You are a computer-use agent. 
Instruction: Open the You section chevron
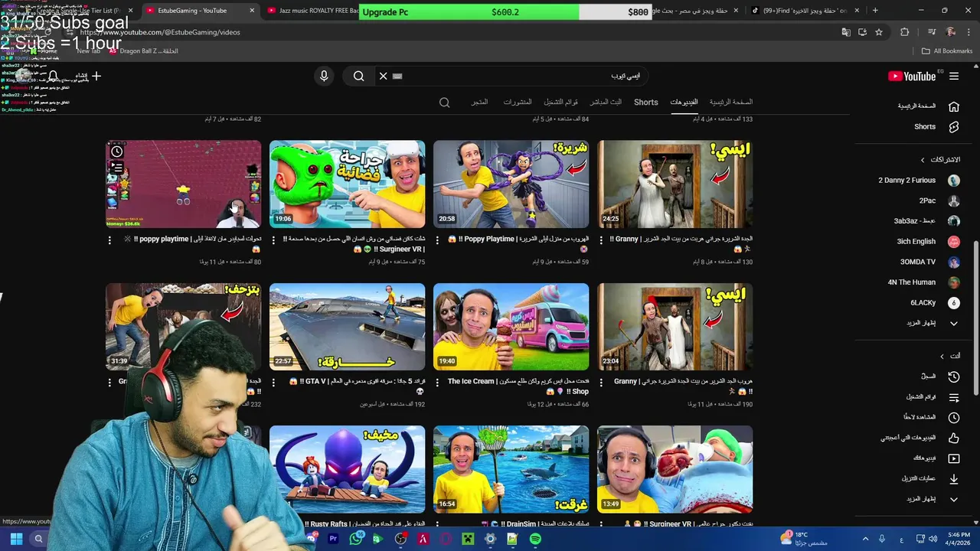tap(942, 356)
